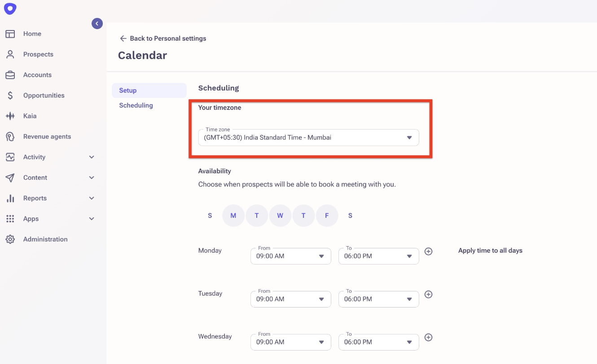Click the Accounts briefcase icon
The height and width of the screenshot is (364, 597).
point(10,75)
